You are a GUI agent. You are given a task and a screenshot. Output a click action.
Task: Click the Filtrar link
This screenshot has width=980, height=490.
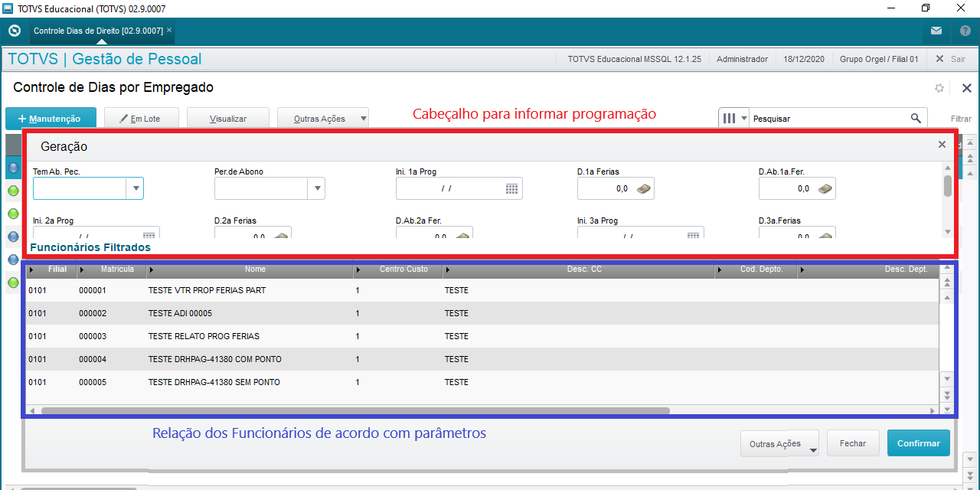[961, 119]
